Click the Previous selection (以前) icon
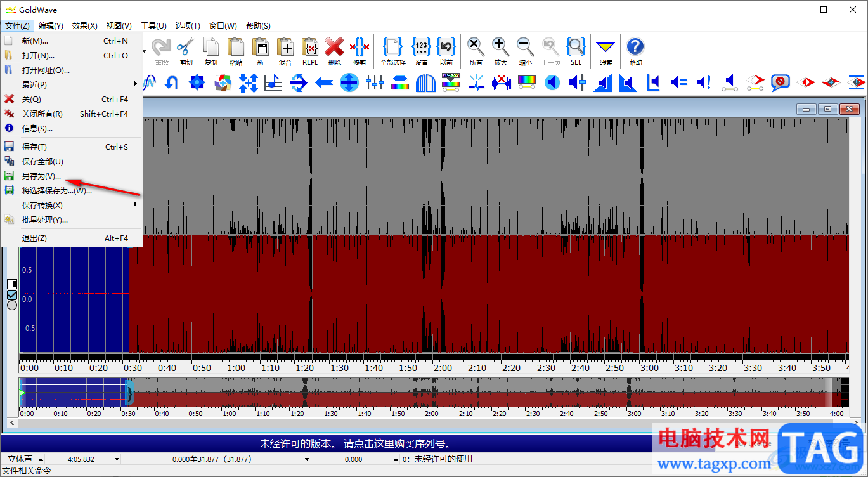The width and height of the screenshot is (868, 477). coord(446,51)
